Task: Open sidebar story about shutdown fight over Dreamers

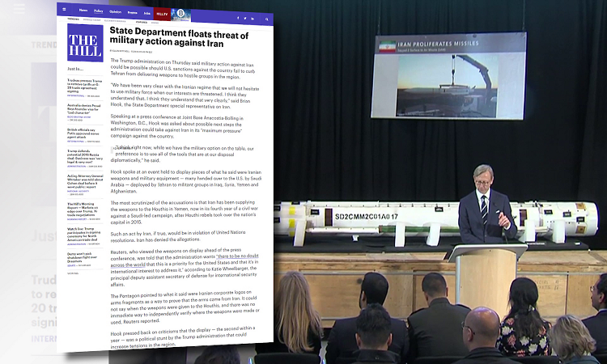Action: 82,257
